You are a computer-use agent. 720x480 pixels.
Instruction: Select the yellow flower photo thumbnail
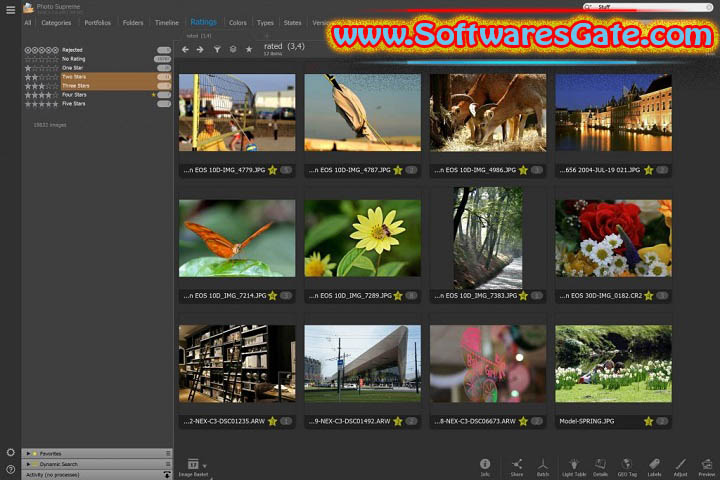point(362,238)
